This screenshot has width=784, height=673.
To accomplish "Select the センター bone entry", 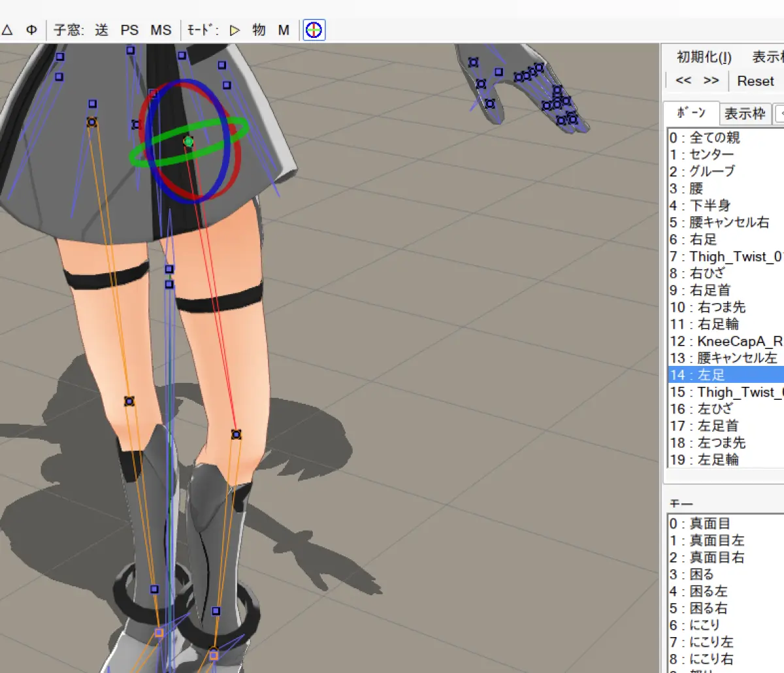I will [x=726, y=154].
